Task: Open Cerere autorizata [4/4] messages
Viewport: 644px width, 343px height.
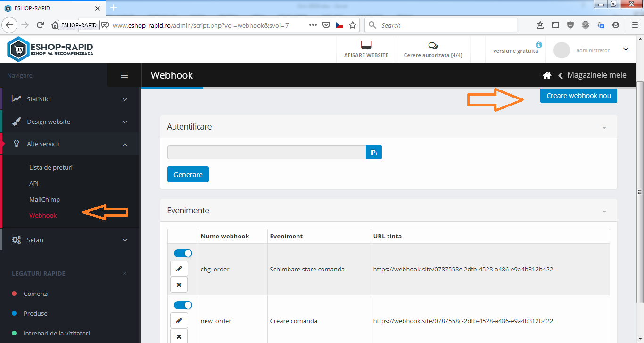Action: 433,49
